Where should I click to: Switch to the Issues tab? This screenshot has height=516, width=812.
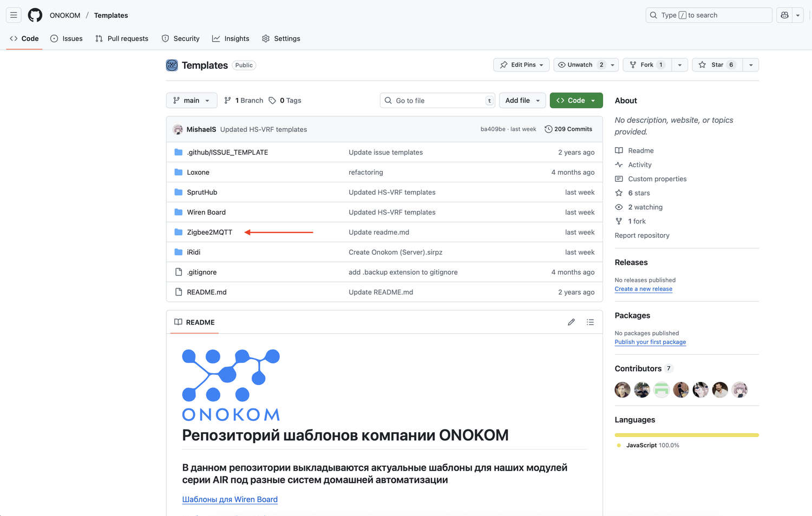[x=67, y=38]
